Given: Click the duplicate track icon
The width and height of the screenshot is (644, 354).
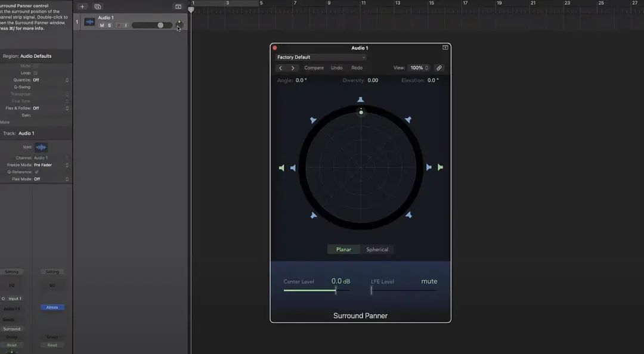Looking at the screenshot, I should [97, 7].
